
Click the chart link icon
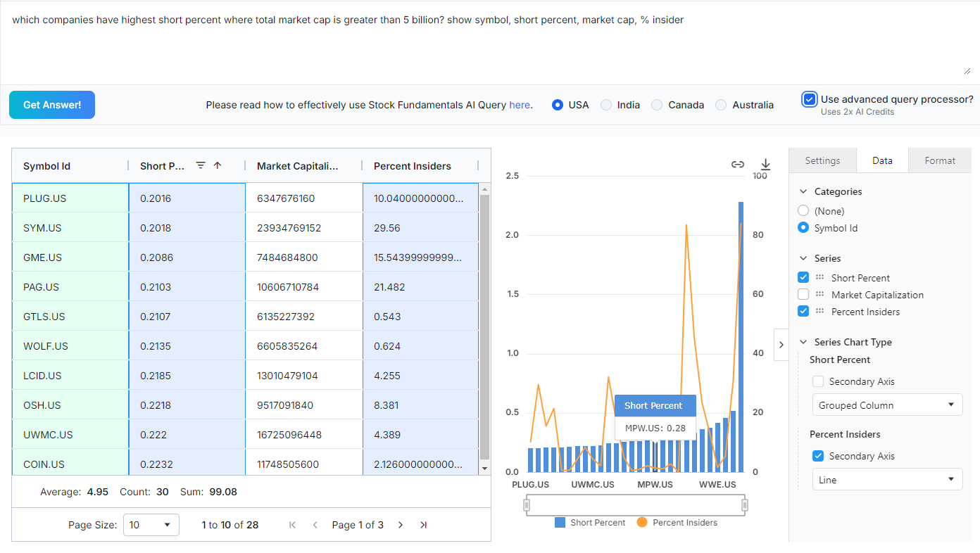click(738, 165)
